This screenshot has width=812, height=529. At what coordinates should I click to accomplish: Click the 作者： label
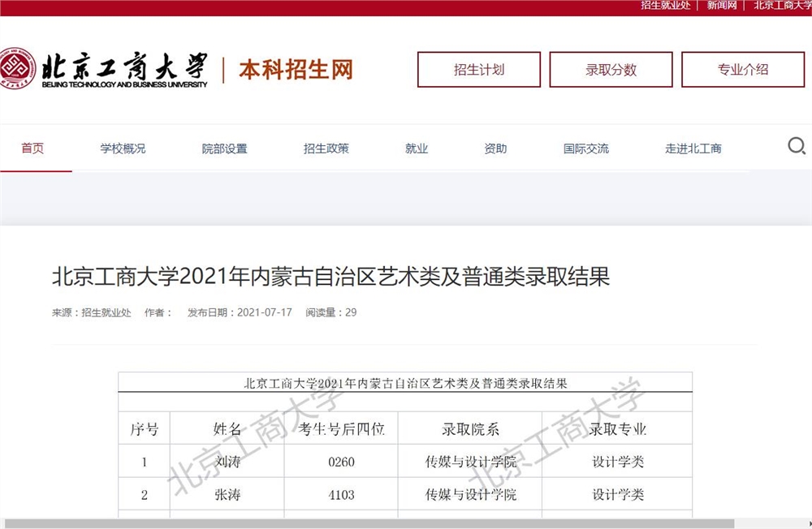pyautogui.click(x=158, y=312)
